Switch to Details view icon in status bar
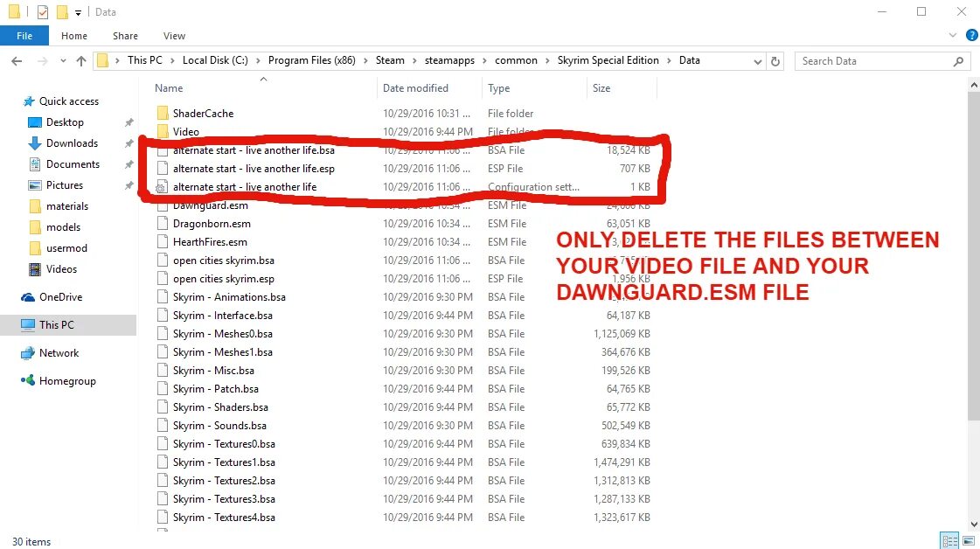The image size is (980, 549). click(950, 541)
